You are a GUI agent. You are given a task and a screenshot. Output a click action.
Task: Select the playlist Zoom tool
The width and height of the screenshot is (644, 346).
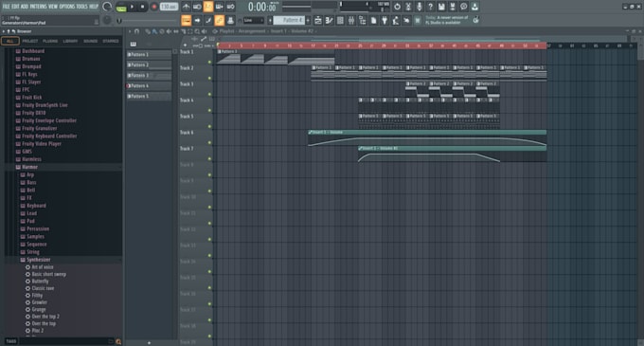point(197,31)
